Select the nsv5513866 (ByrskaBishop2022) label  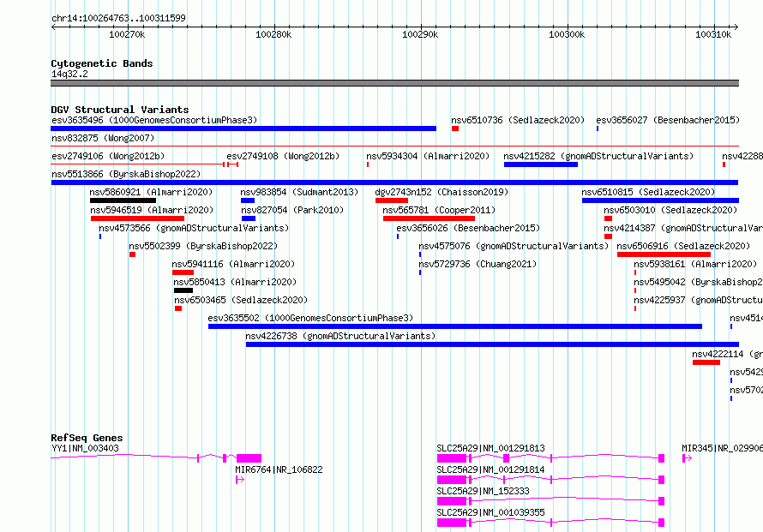tap(126, 174)
